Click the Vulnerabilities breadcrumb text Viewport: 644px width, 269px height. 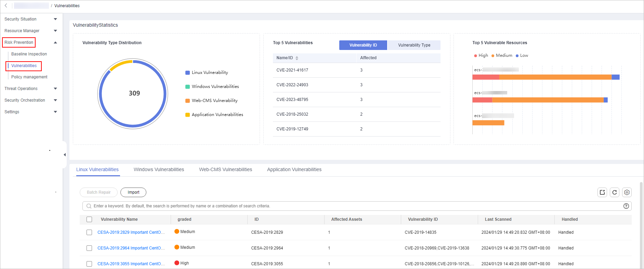[67, 6]
